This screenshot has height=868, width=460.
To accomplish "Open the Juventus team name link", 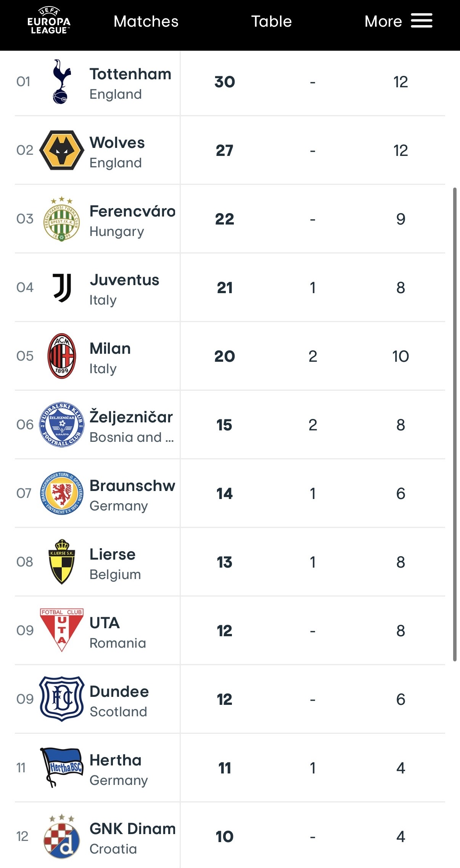I will click(124, 280).
